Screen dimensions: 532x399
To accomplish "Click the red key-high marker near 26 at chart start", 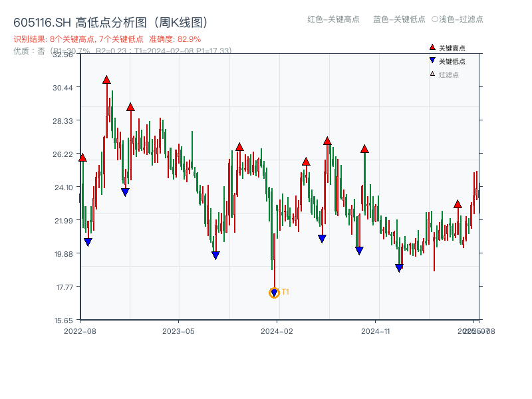I will click(x=82, y=158).
